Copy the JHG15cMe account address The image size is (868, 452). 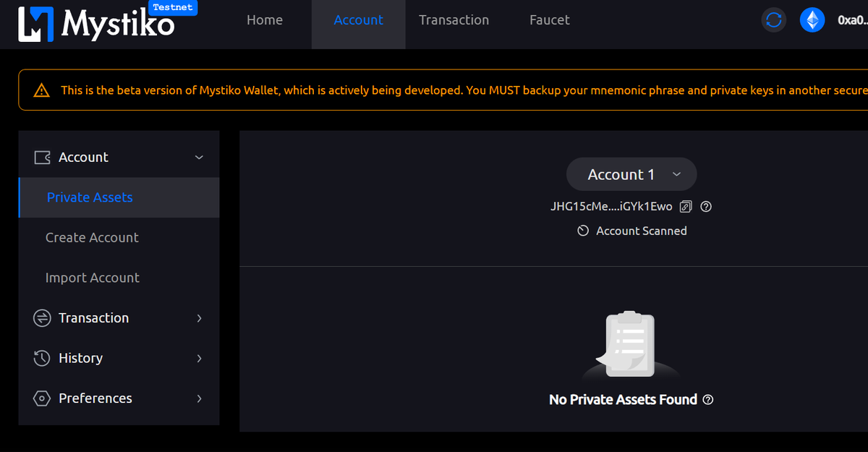pyautogui.click(x=686, y=207)
